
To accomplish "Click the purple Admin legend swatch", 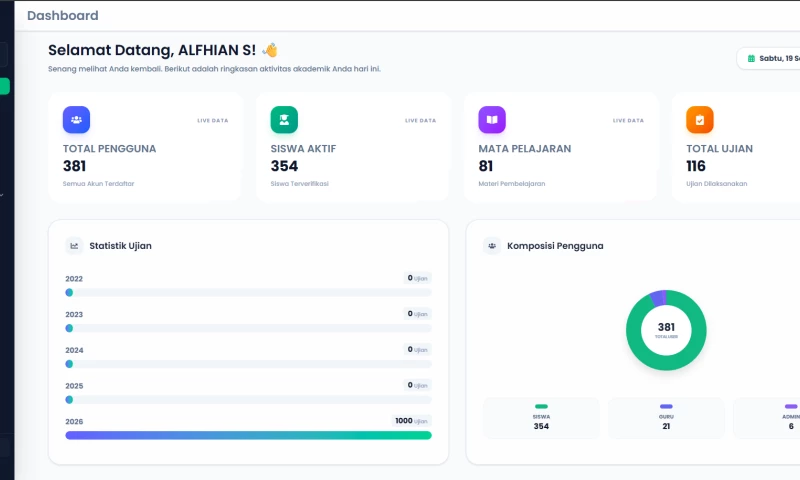I will pyautogui.click(x=791, y=407).
